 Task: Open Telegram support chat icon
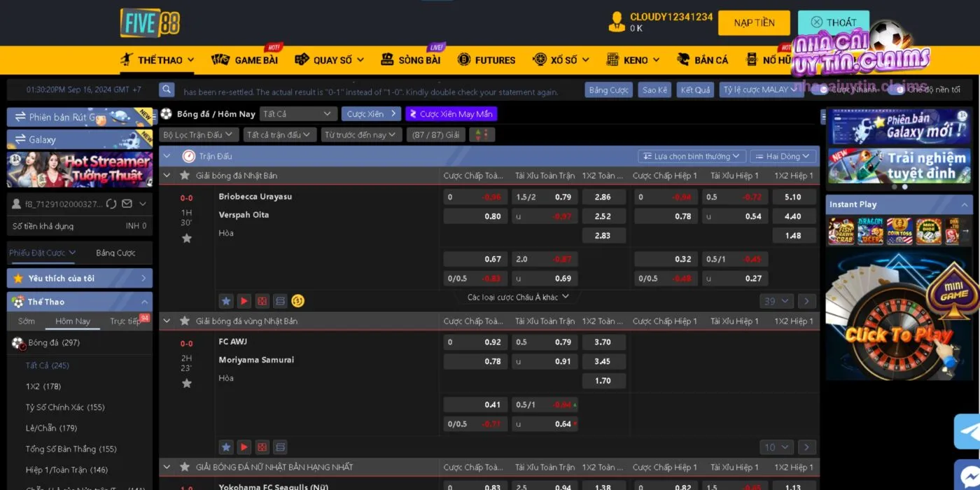click(968, 430)
